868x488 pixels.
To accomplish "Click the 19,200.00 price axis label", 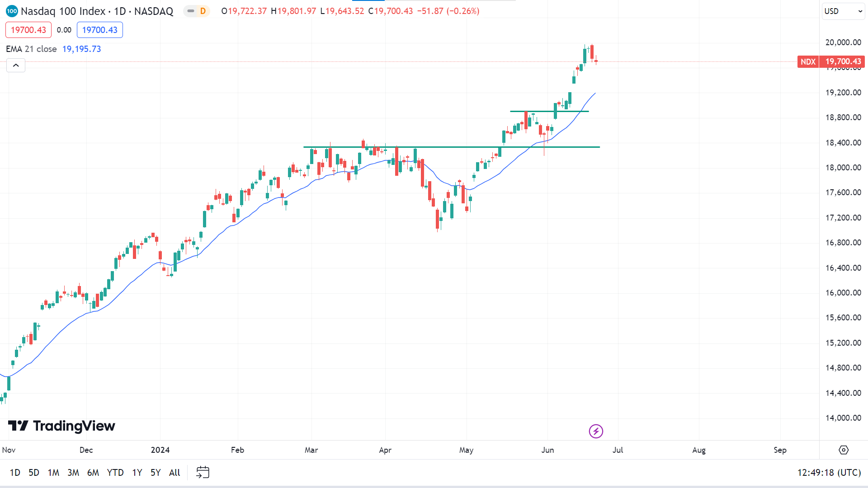I will tap(843, 93).
